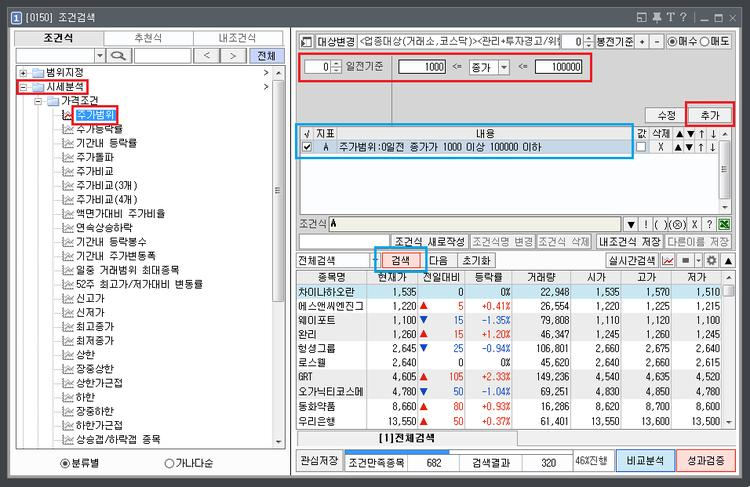
Task: Click the 수정 modify button
Action: tap(667, 115)
